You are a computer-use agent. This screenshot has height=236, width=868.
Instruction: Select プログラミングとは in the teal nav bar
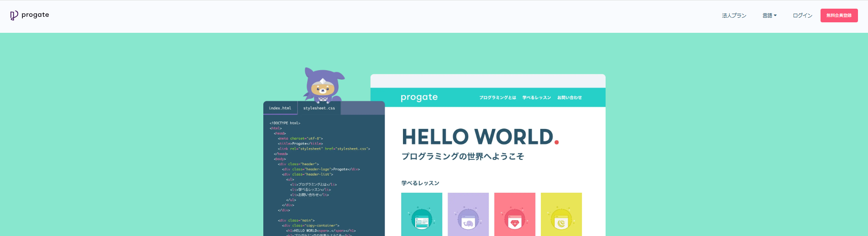(x=497, y=97)
